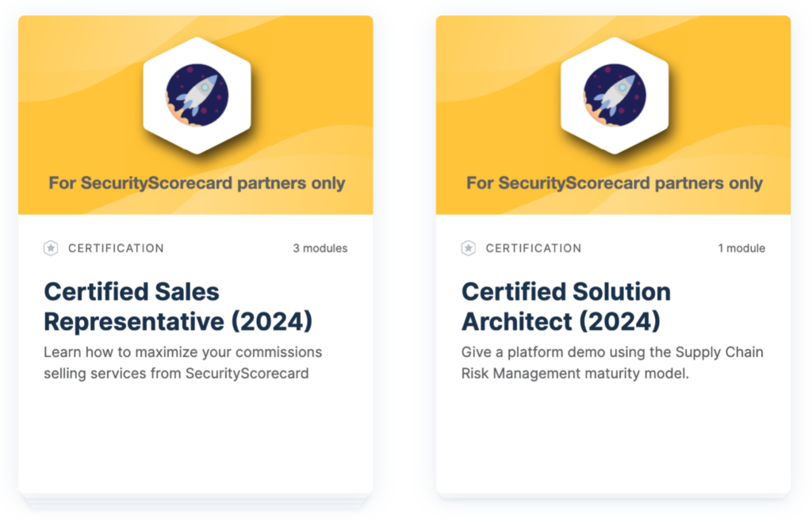Screen dimensions: 812x522
Task: Click CERTIFICATION label on Sales Representative card
Action: coord(116,248)
